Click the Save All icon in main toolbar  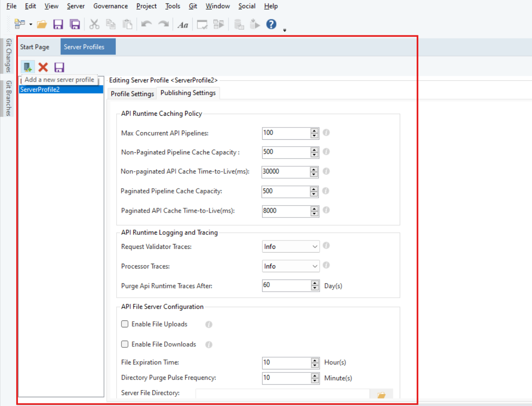pos(75,24)
